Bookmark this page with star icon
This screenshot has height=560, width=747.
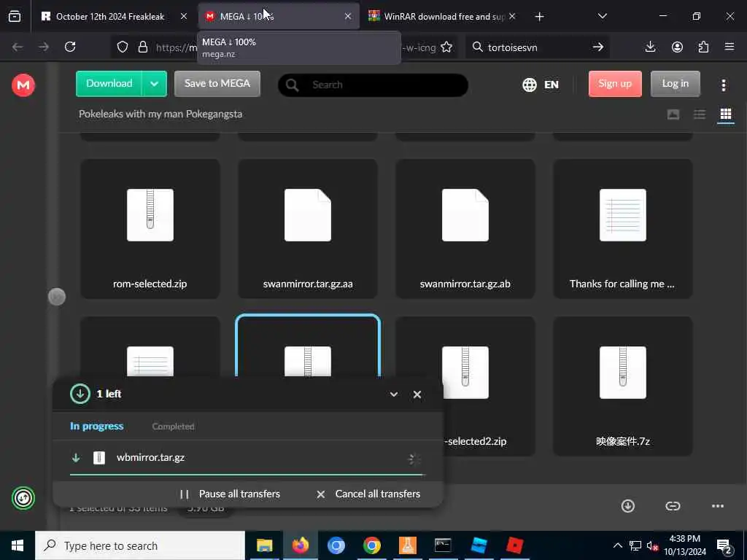[446, 47]
